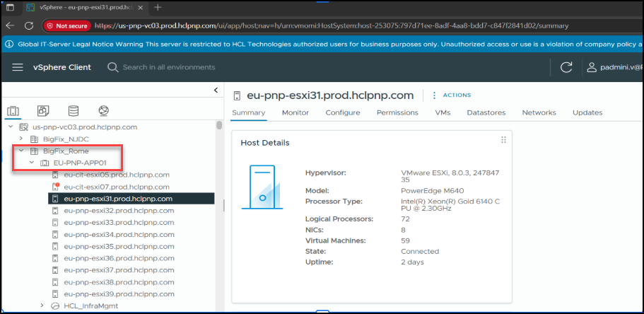Click the eu-cit-esxi05 host icon
Viewport: 644px width, 314px height.
(55, 175)
